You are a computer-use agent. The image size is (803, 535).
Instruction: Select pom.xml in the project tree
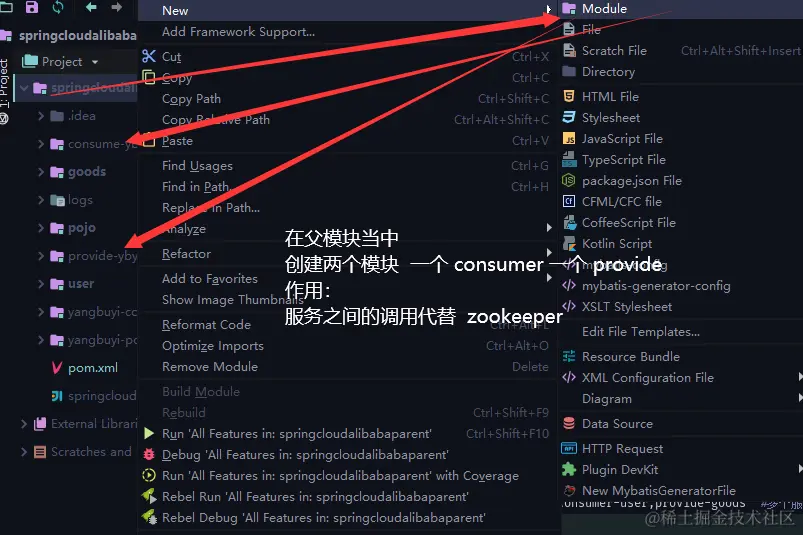(x=93, y=368)
